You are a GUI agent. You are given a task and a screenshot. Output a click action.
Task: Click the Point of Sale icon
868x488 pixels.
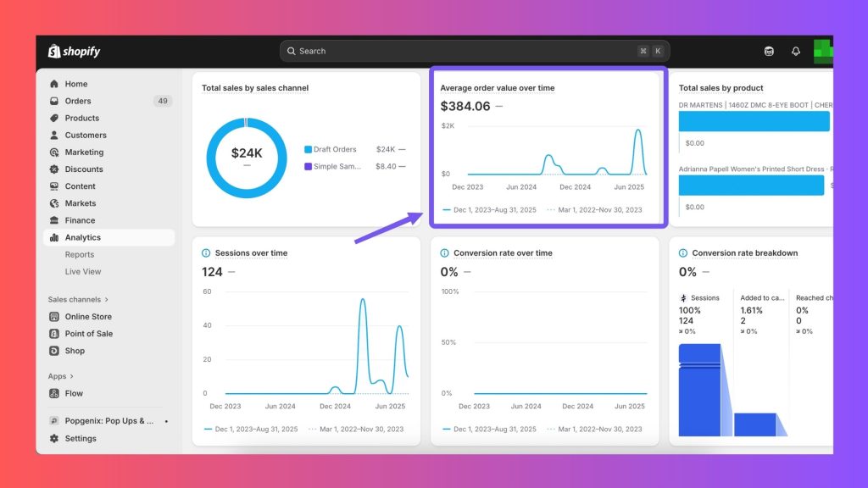coord(54,334)
